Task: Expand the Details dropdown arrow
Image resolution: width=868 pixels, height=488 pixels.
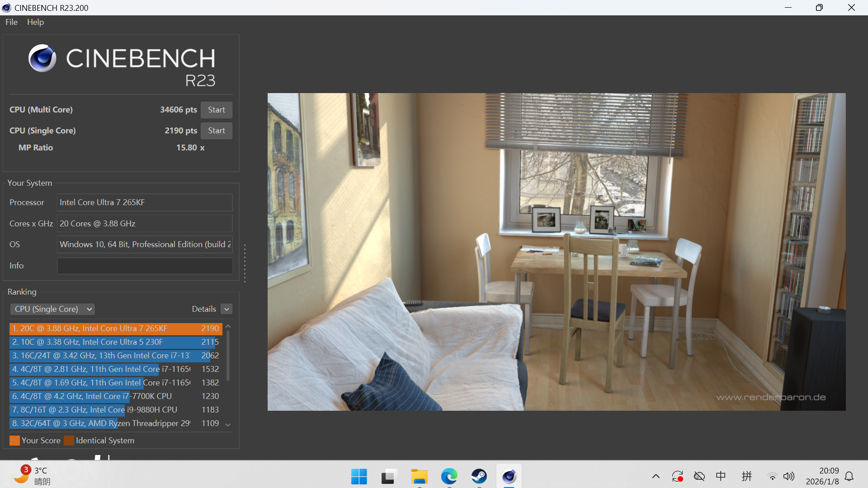Action: (x=227, y=309)
